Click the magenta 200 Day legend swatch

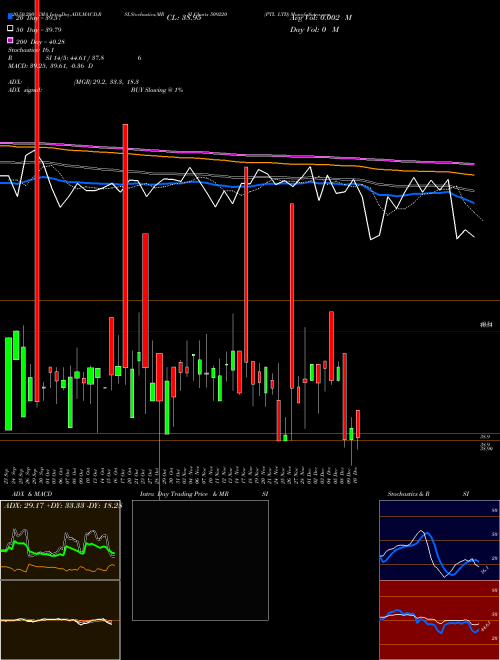pos(10,41)
